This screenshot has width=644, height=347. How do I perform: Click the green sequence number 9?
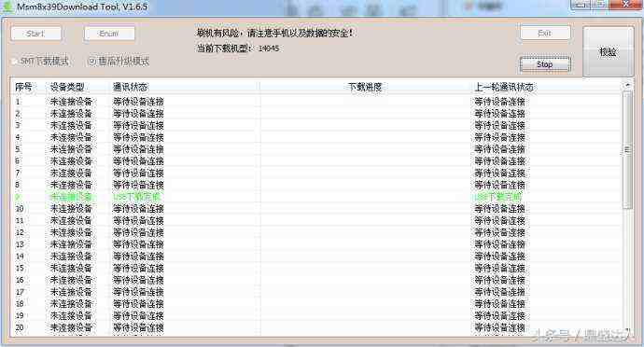[18, 197]
